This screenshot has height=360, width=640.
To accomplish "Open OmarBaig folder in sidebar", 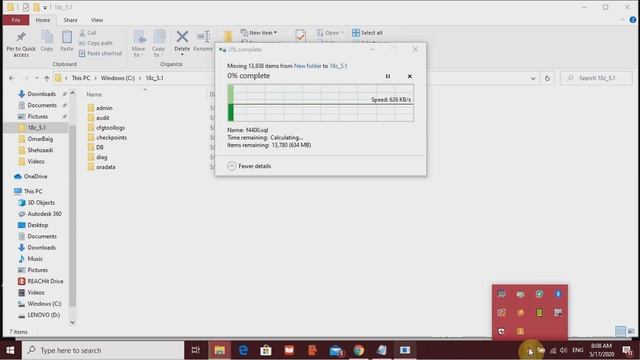I will 36,139.
